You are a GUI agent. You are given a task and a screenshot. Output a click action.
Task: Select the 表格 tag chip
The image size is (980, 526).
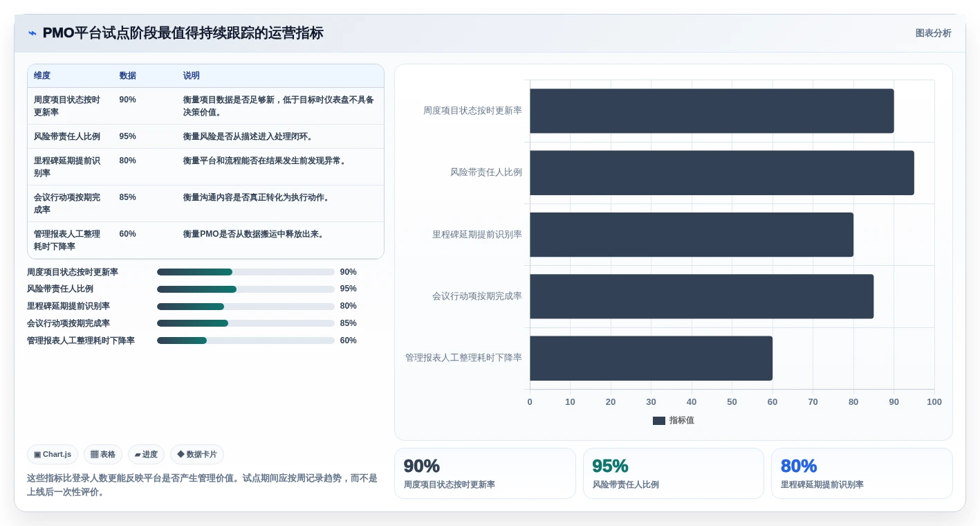[x=103, y=454]
